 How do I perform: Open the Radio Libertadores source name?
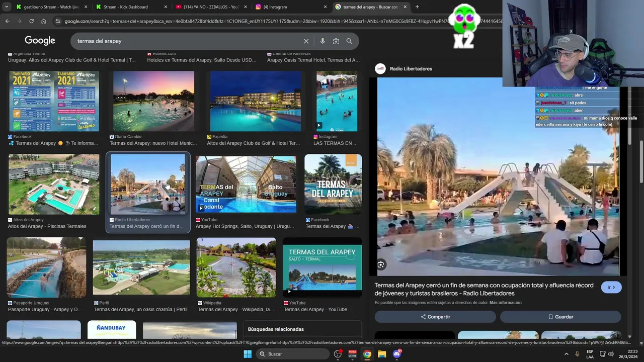(x=411, y=69)
